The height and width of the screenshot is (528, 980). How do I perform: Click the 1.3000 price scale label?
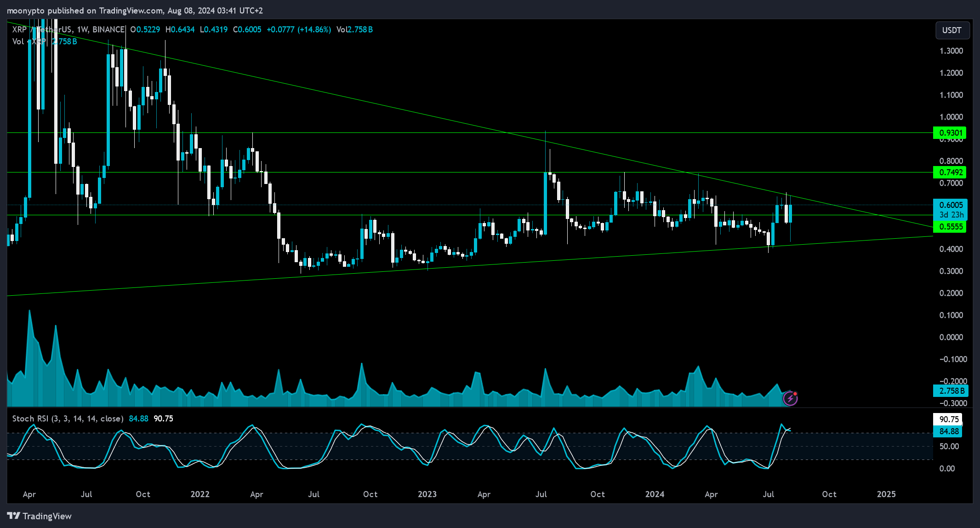coord(951,51)
